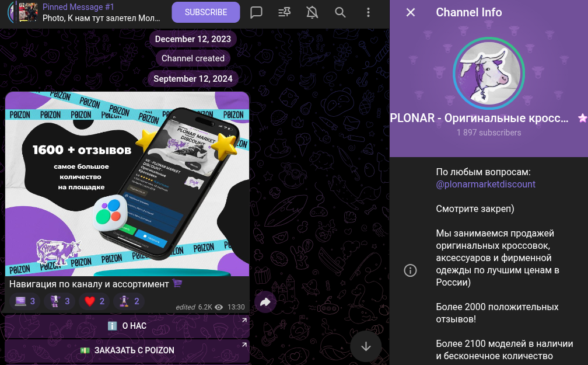
Task: Click the cow emoji reaction with 3
Action: [60, 301]
